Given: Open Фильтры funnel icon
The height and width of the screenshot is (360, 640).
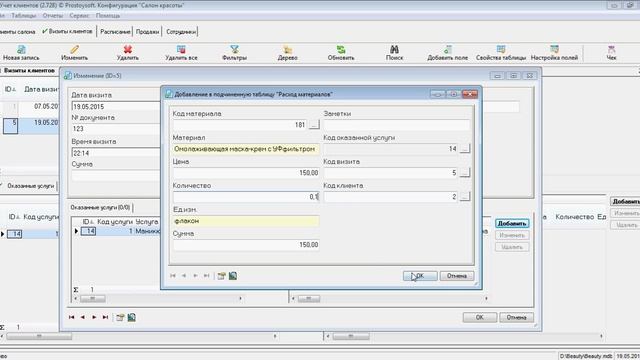Looking at the screenshot, I should coord(234,50).
